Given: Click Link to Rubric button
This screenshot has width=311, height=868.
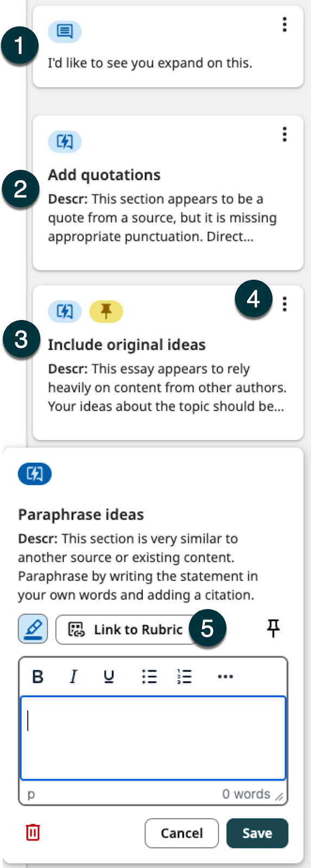Looking at the screenshot, I should (126, 629).
